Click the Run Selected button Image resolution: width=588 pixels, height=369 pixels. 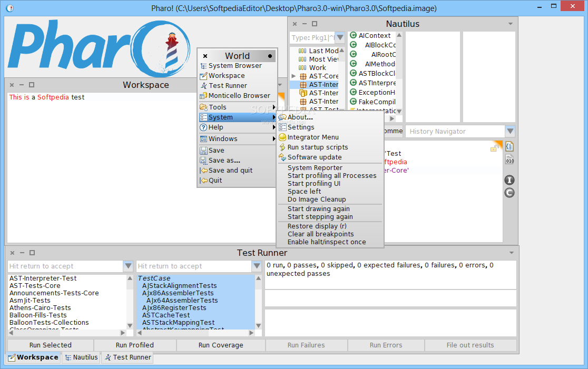tap(50, 345)
